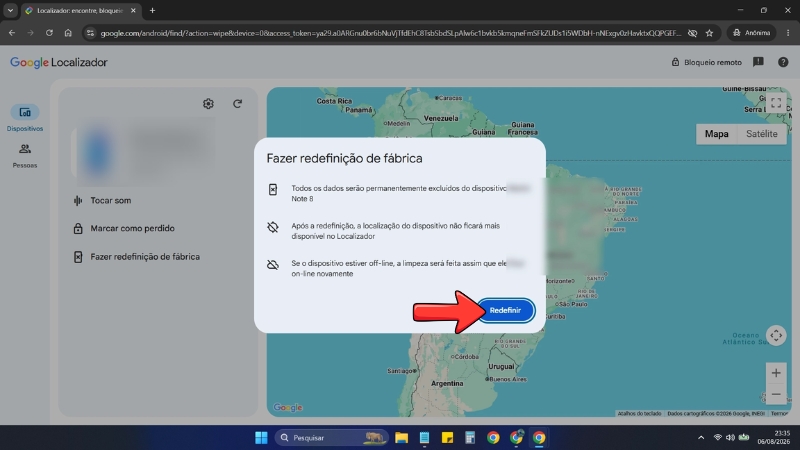Open the Wi-Fi network tray icon
The height and width of the screenshot is (450, 800).
pyautogui.click(x=717, y=438)
